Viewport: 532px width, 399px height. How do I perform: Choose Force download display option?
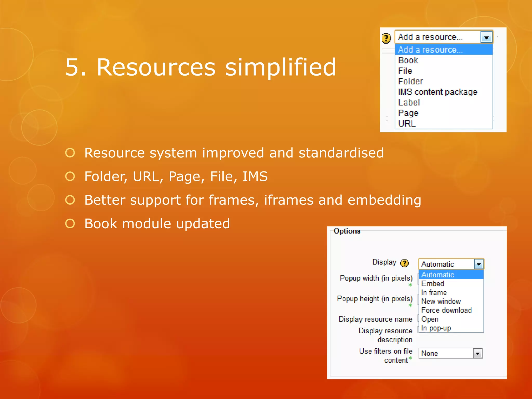coord(451,310)
